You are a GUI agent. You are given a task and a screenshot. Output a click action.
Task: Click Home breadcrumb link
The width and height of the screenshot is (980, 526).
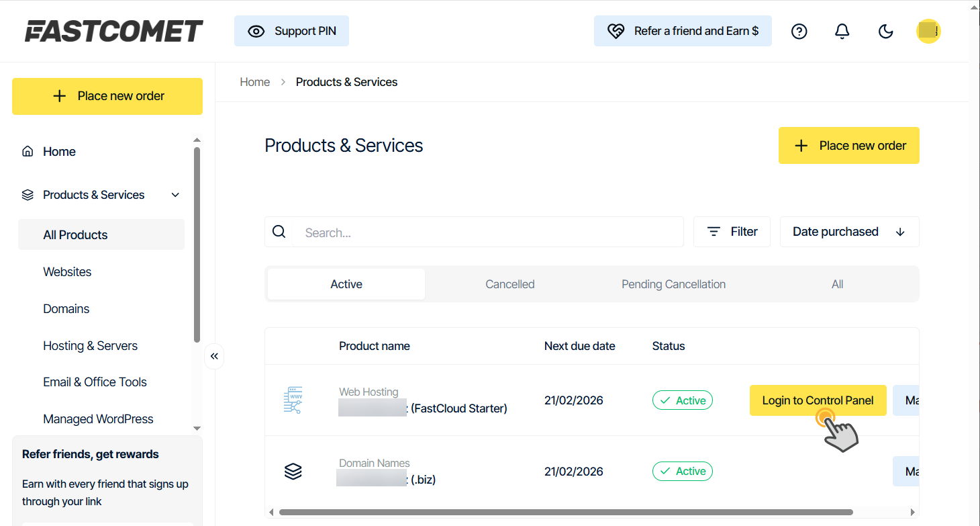(254, 82)
